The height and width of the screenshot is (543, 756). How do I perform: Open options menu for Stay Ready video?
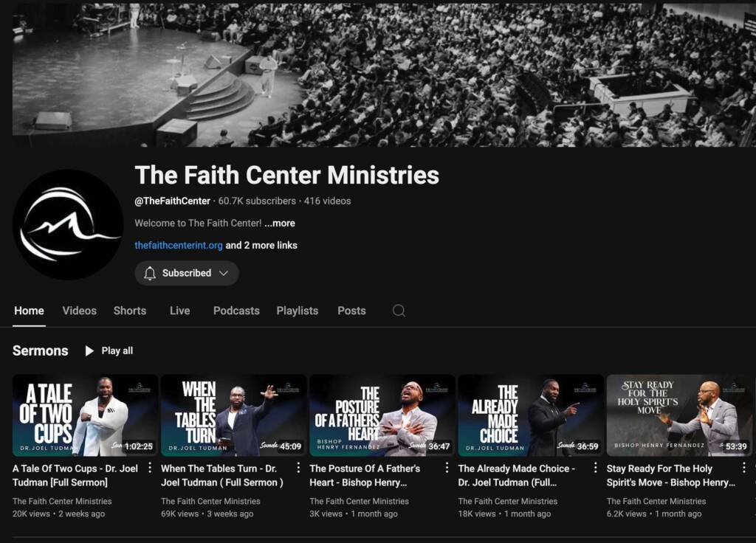(744, 468)
